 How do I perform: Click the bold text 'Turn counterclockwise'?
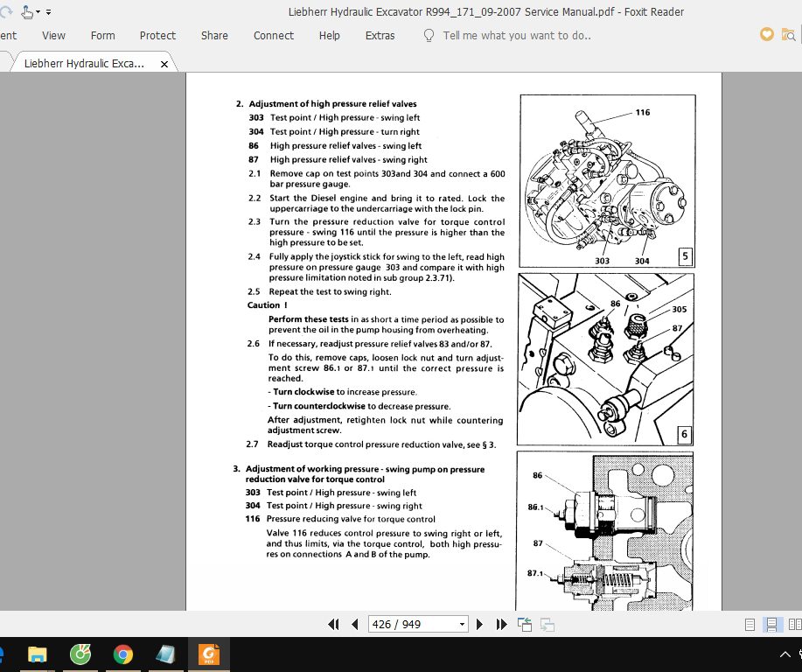tap(318, 406)
